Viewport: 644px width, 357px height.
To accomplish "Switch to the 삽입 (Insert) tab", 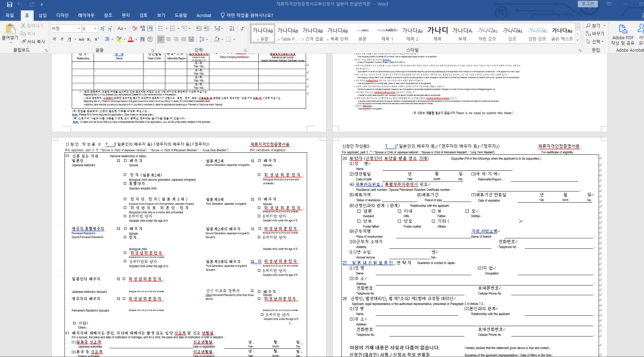I will click(x=43, y=15).
